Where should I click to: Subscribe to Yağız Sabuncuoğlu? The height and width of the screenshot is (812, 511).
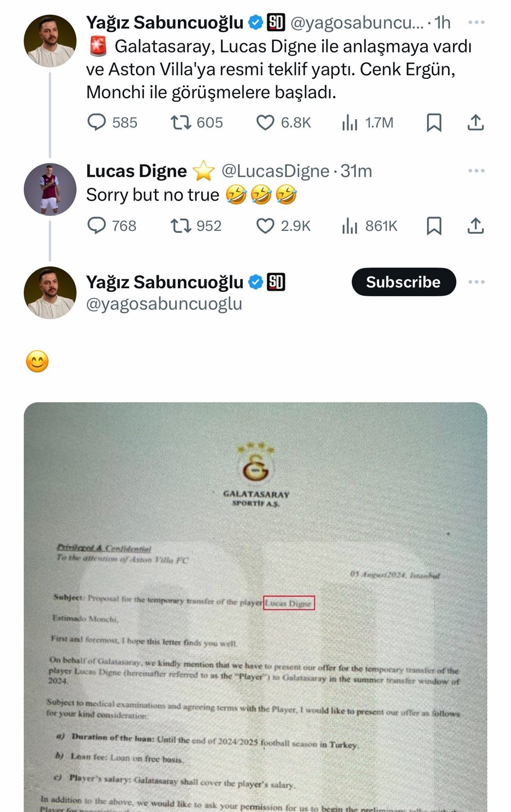tap(404, 282)
